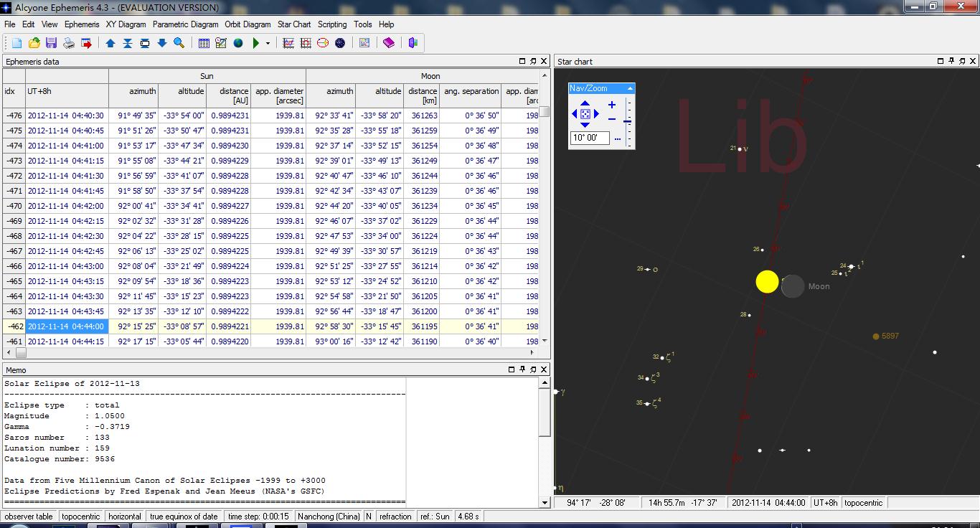Click the globe location icon
This screenshot has height=528, width=980.
click(x=238, y=43)
